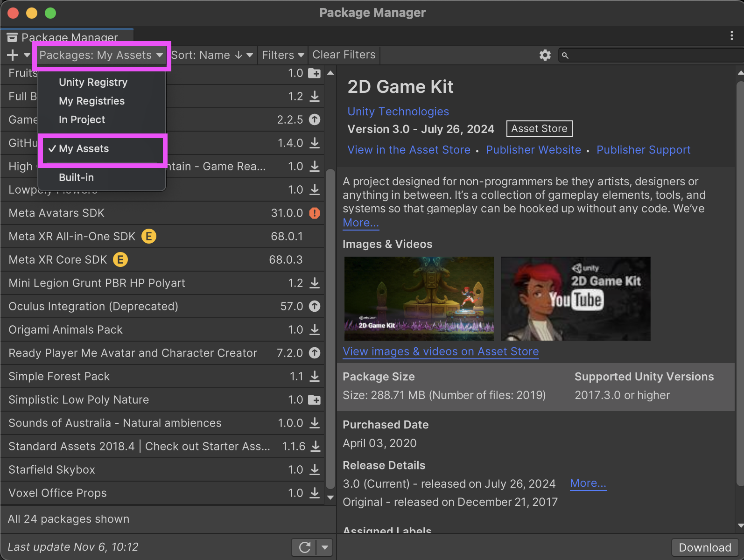This screenshot has height=560, width=744.
Task: Download Simple Forest Pack
Action: click(315, 376)
